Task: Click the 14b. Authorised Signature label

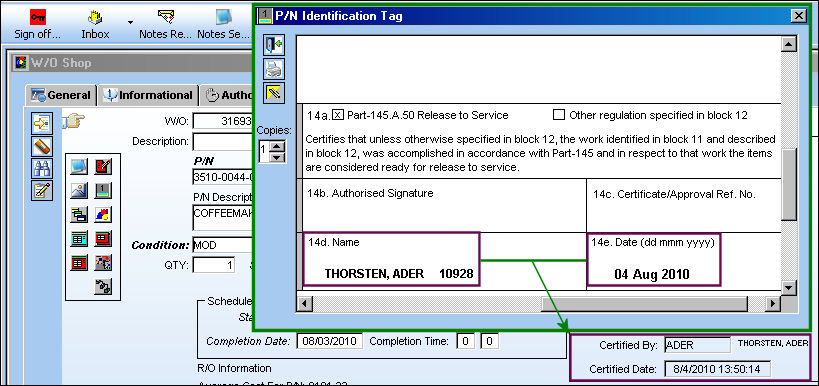Action: point(370,193)
